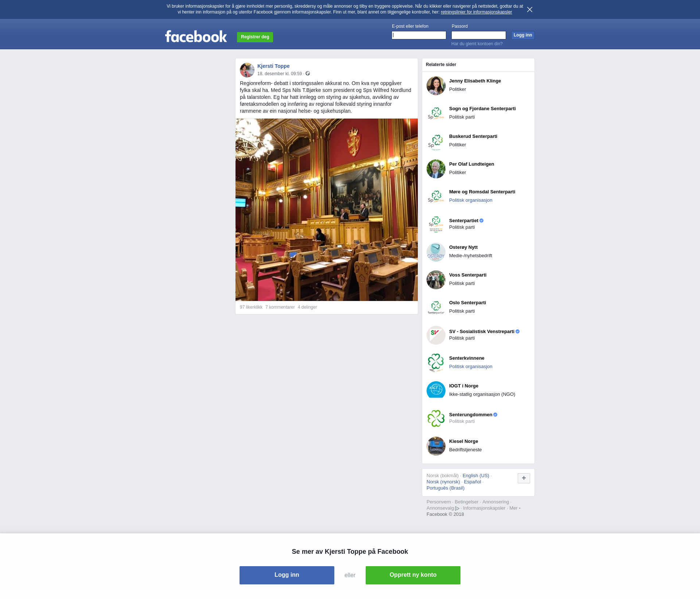Open Per Olaf Lundteigen page name
700x599 pixels.
coord(471,164)
